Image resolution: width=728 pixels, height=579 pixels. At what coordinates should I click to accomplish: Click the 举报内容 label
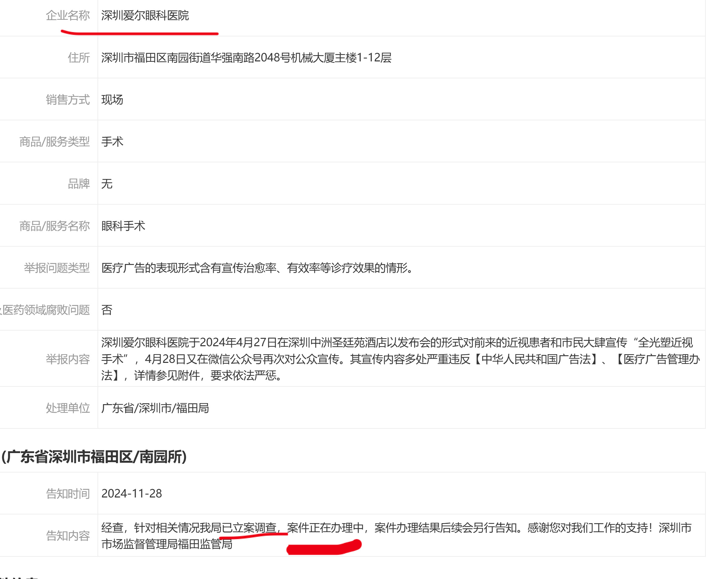click(x=68, y=359)
